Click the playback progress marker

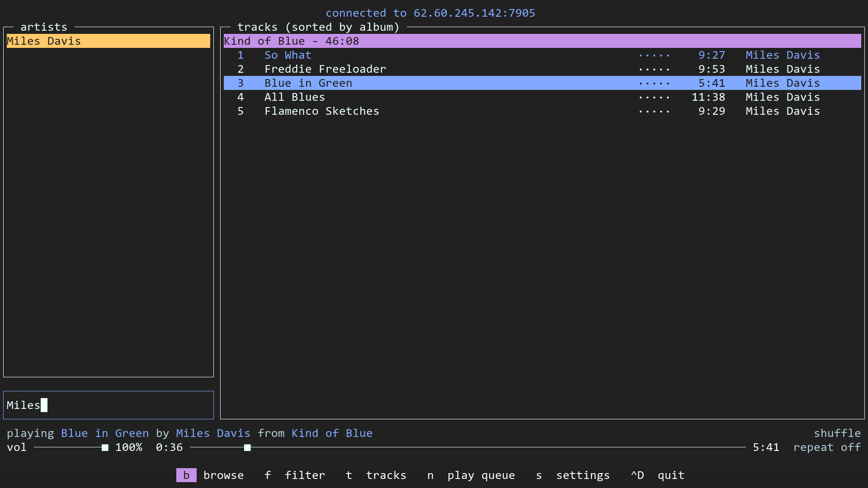point(247,447)
